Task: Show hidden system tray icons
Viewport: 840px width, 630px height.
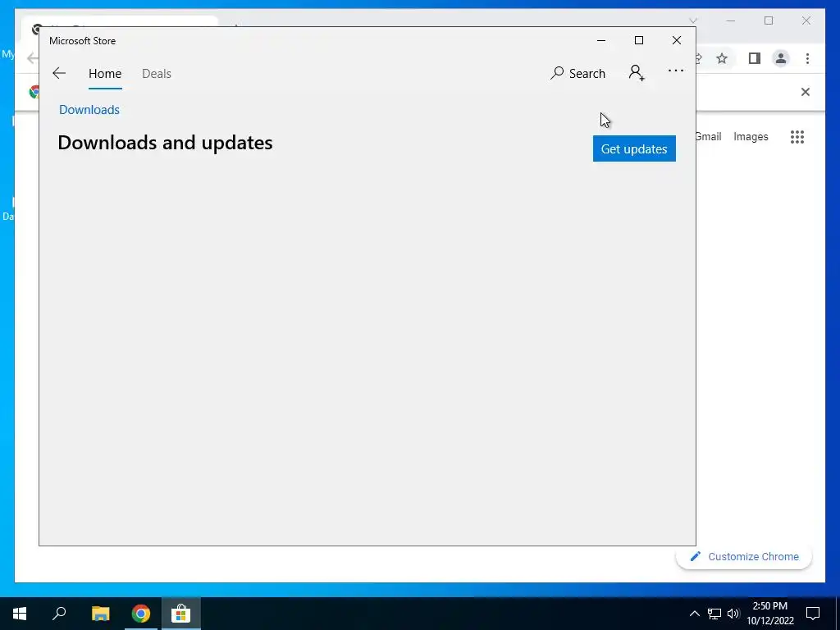Action: 694,614
